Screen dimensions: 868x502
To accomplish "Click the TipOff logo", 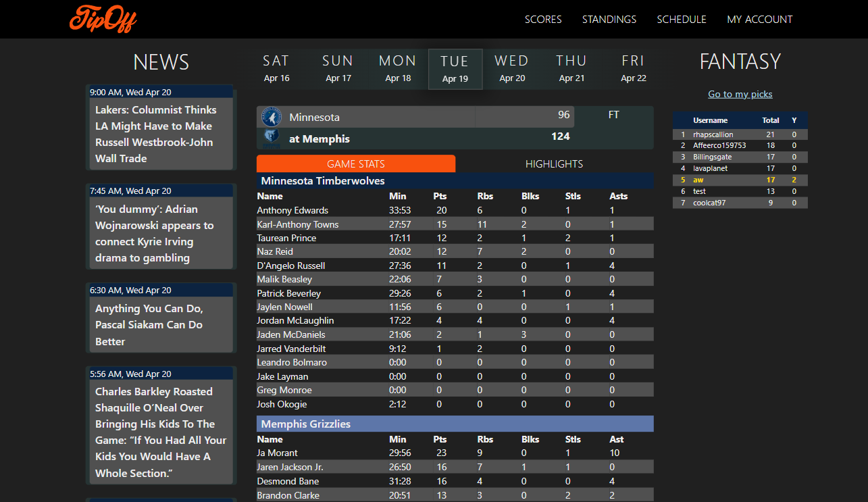I will point(103,19).
